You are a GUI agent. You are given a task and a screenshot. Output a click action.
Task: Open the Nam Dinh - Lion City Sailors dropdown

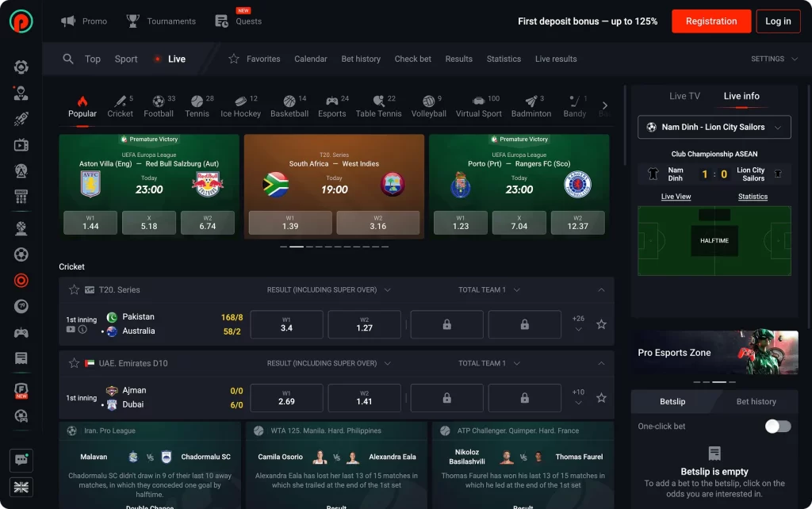coord(714,127)
